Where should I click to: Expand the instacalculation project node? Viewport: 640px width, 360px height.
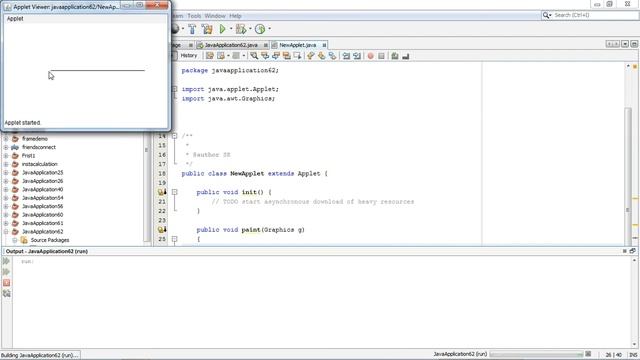[x=6, y=164]
